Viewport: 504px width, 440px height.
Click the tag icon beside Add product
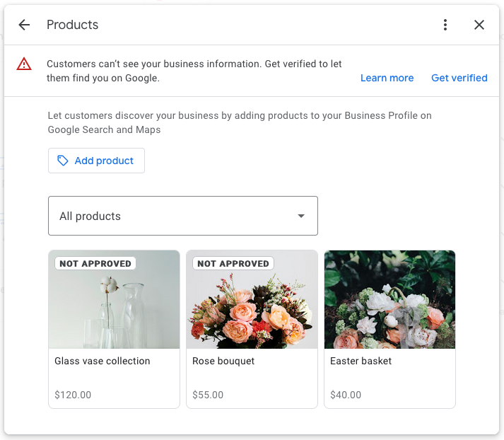tap(63, 161)
